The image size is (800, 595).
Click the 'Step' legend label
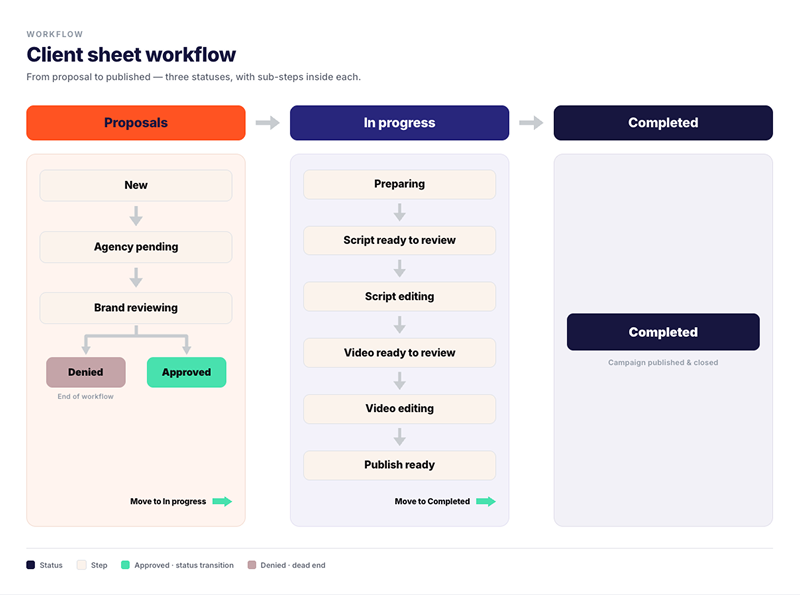(99, 565)
